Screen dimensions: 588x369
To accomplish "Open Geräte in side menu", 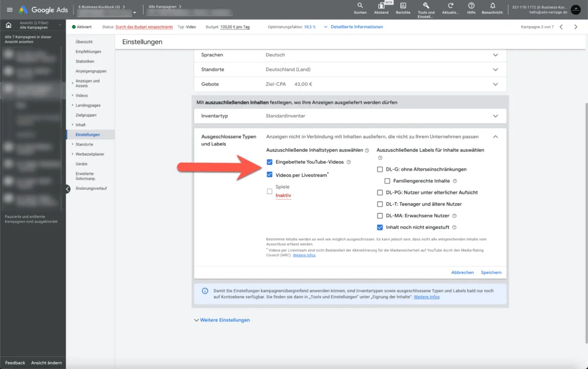I will point(82,164).
